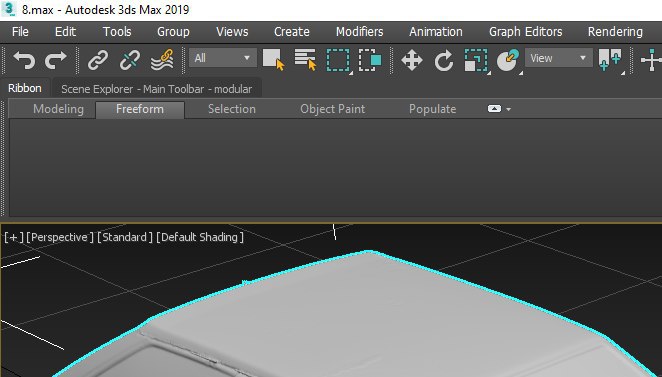Click the Select and Manipulate icon

(x=651, y=60)
